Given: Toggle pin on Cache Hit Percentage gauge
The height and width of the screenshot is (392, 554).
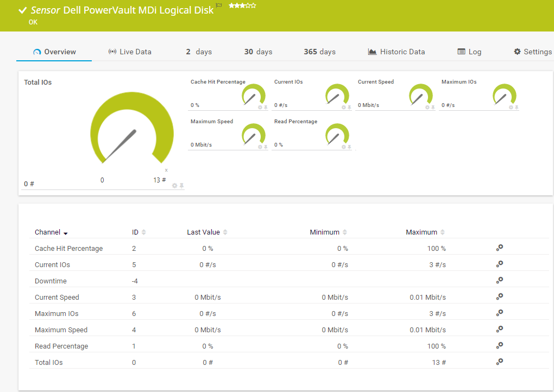Looking at the screenshot, I should [266, 108].
